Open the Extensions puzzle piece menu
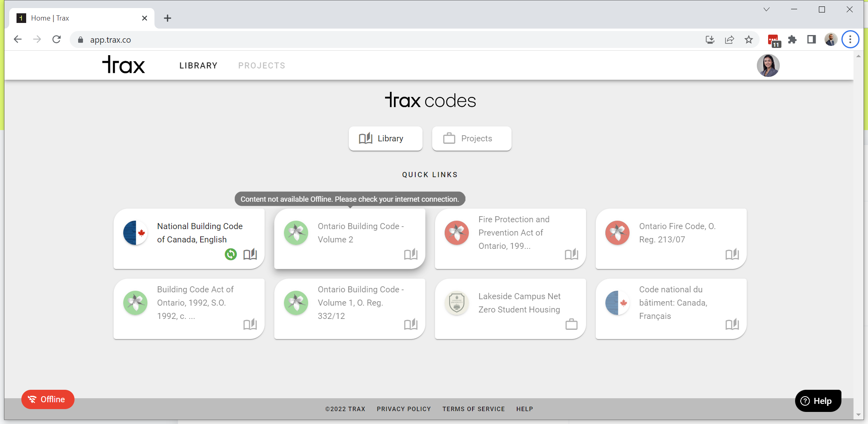 pyautogui.click(x=792, y=39)
